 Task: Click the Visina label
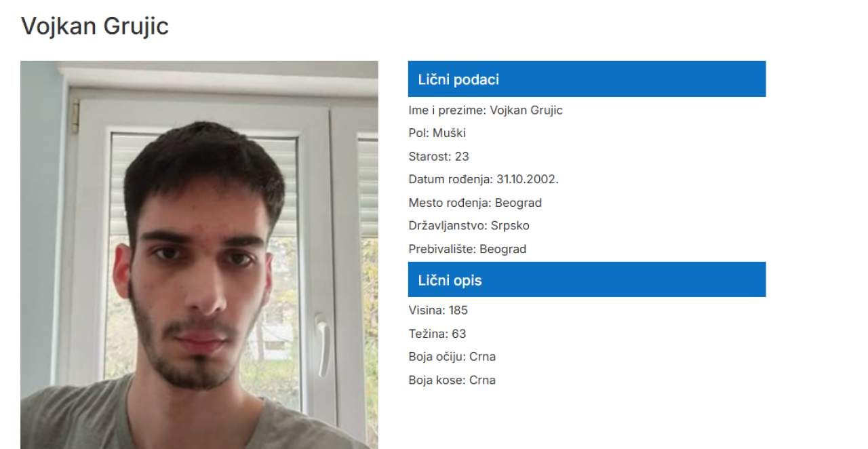(x=427, y=311)
